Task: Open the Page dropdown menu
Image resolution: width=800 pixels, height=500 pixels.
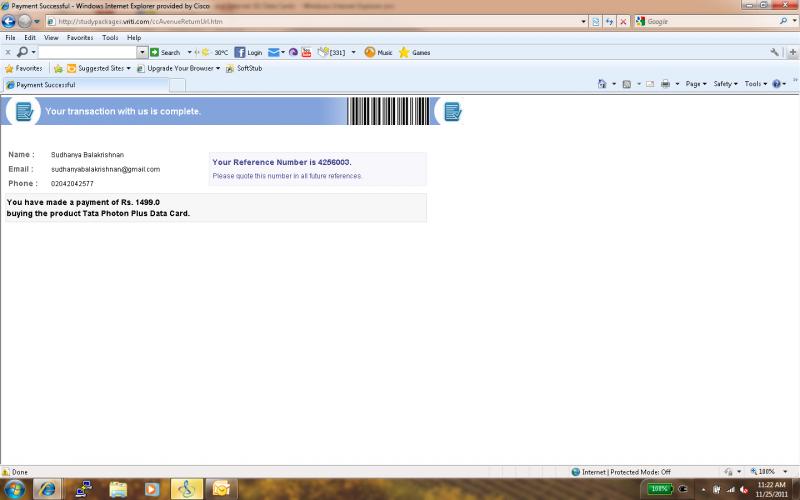Action: click(x=696, y=84)
